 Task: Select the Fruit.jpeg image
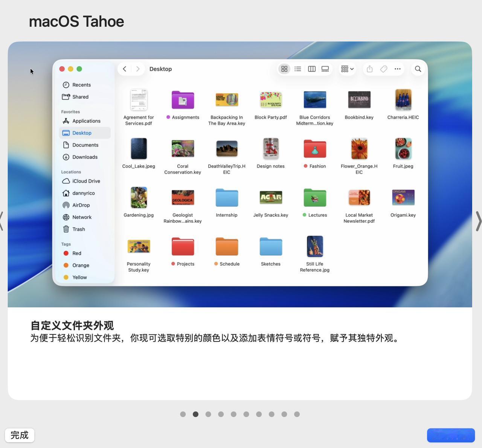tap(403, 149)
